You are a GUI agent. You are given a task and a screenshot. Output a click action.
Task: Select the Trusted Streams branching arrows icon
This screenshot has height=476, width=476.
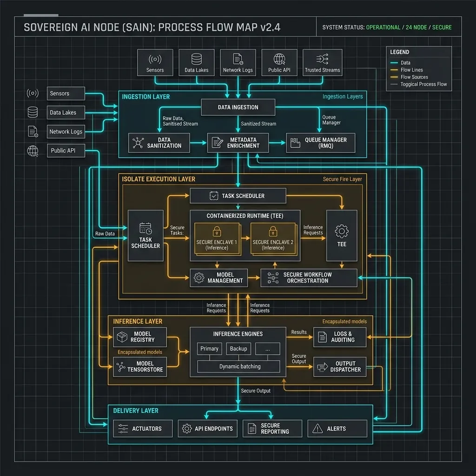322,59
